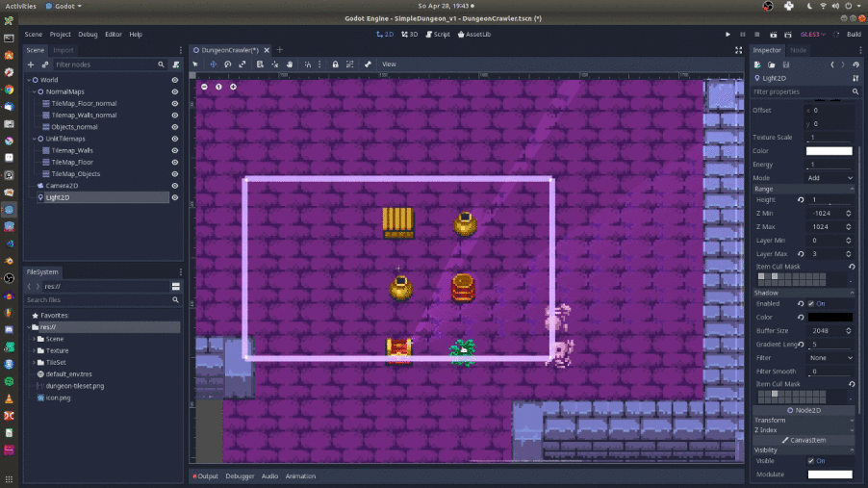Hide the World node
The height and width of the screenshot is (488, 868).
[x=175, y=80]
